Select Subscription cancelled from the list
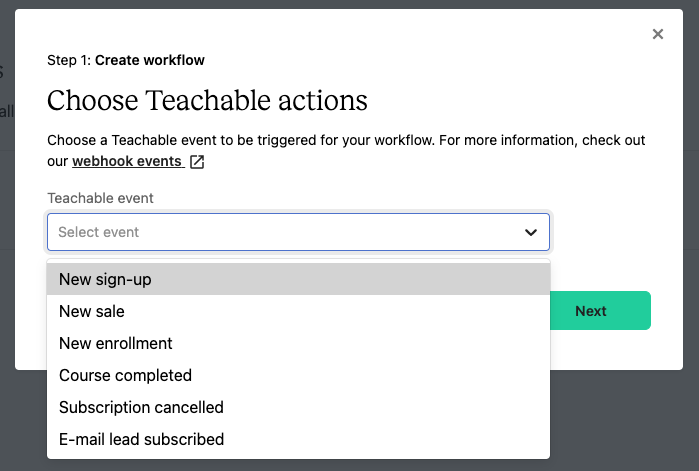 298,407
